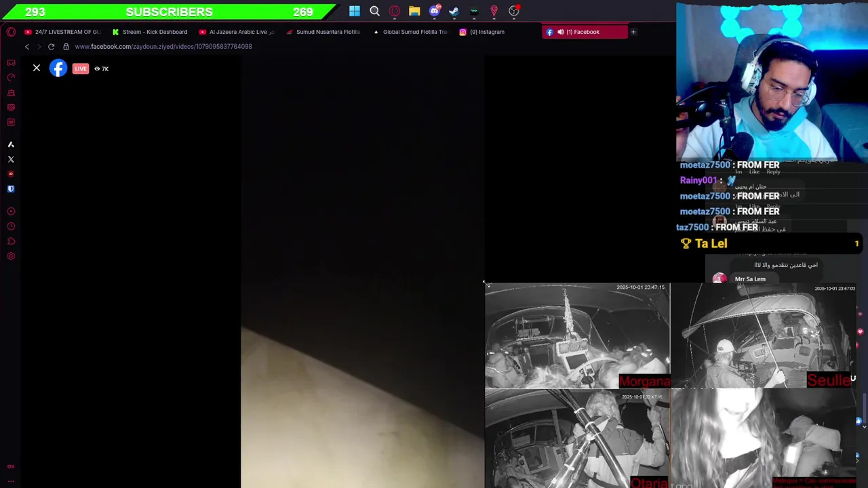The height and width of the screenshot is (488, 868).
Task: Open the three-dots sidebar setup icon
Action: (x=11, y=481)
